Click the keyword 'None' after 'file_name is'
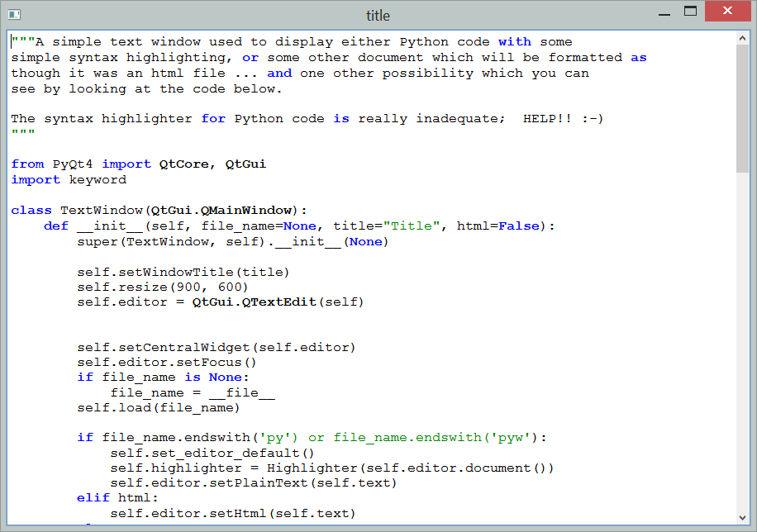 225,377
